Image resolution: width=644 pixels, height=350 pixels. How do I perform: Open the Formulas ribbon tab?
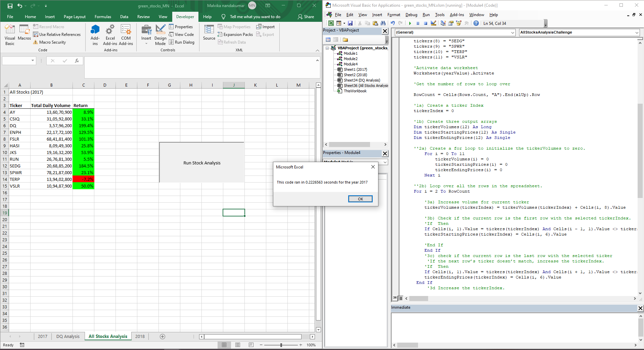[103, 17]
